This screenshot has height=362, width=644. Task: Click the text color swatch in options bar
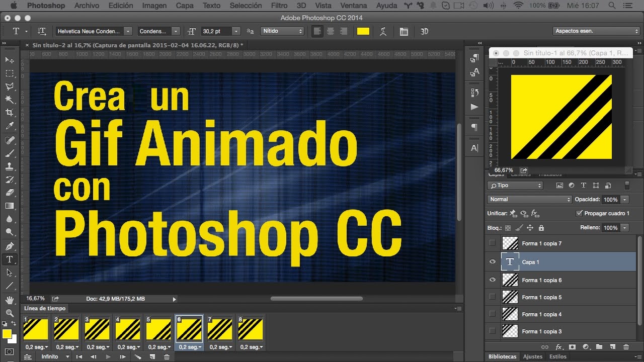click(363, 31)
